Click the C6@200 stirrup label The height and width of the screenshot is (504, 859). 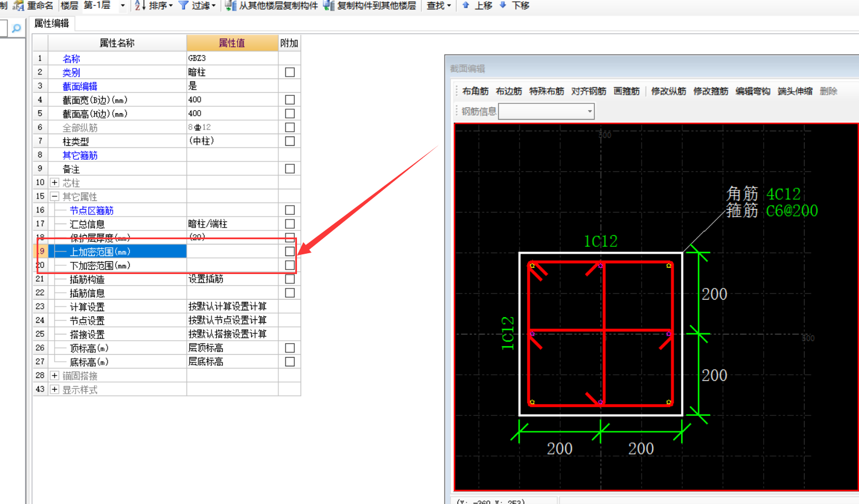tap(792, 211)
